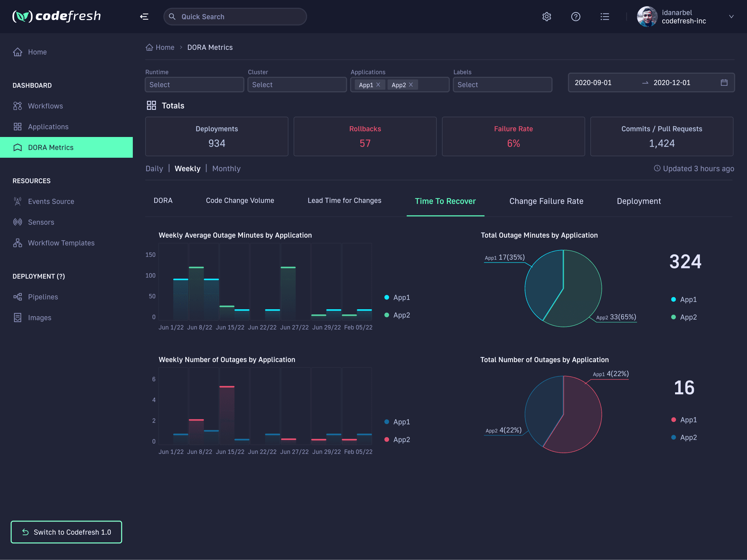747x560 pixels.
Task: Expand the user account chevron menu
Action: pyautogui.click(x=731, y=17)
